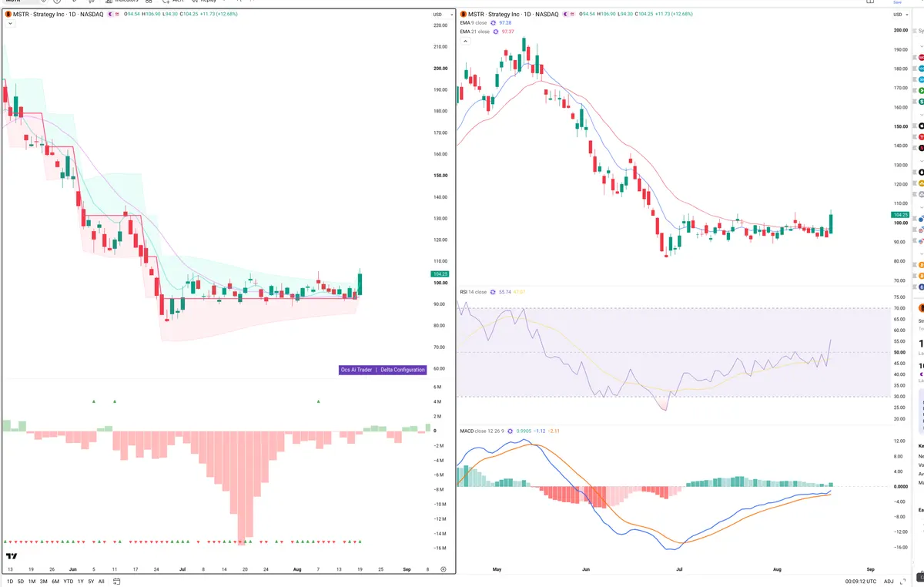Click the Aug label on right chart axis

tap(776, 569)
